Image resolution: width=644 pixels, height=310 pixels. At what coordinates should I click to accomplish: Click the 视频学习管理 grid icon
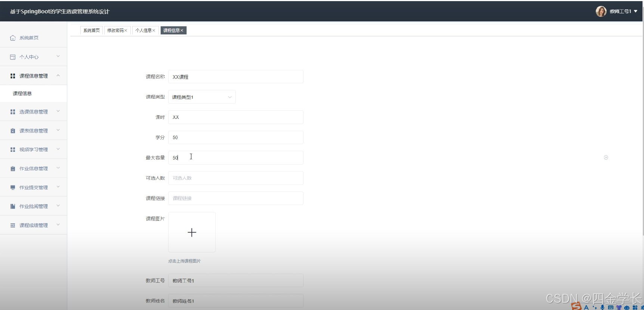pyautogui.click(x=13, y=150)
